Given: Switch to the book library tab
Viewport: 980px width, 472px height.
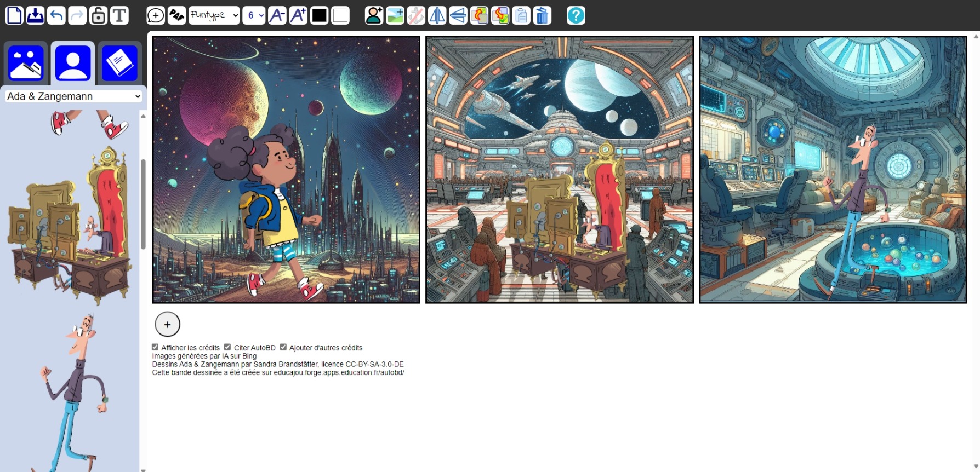Looking at the screenshot, I should click(x=119, y=64).
